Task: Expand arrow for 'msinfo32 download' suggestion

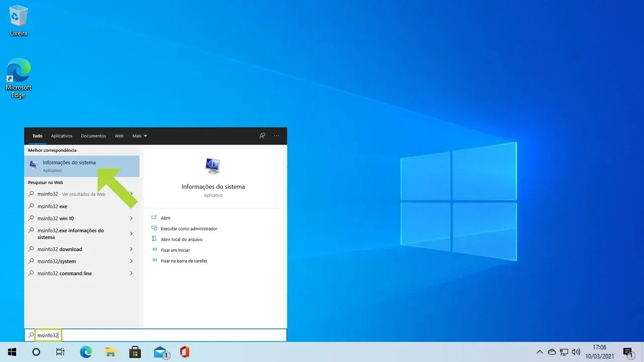Action: [131, 249]
